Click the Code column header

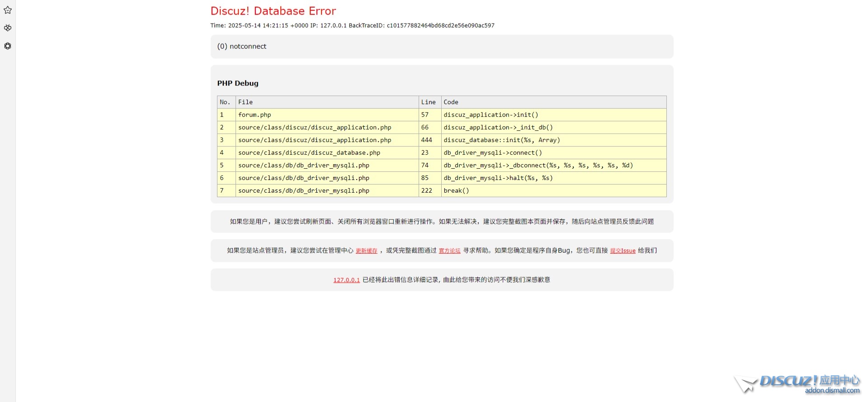coord(451,102)
